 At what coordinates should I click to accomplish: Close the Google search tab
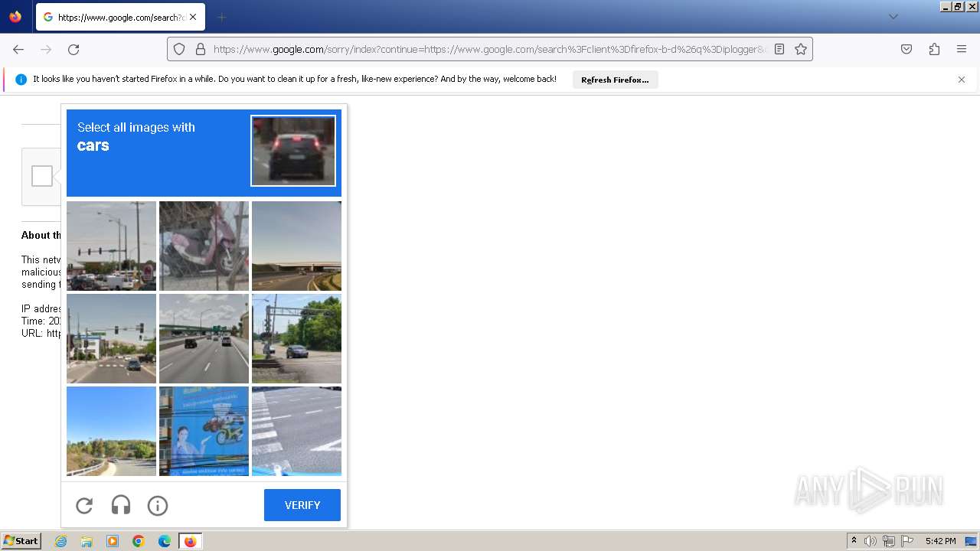point(193,17)
